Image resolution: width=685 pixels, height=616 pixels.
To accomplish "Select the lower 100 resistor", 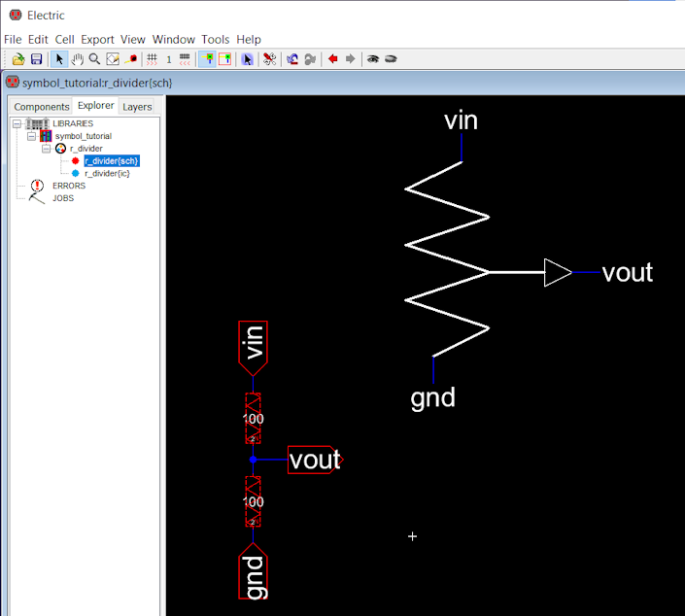I will coord(253,501).
